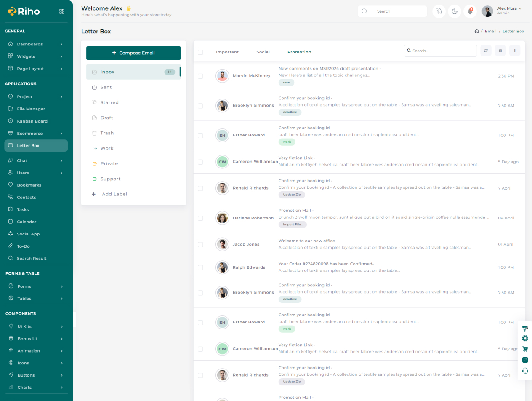Expand the Ecommerce sidebar section
532x401 pixels.
(36, 134)
